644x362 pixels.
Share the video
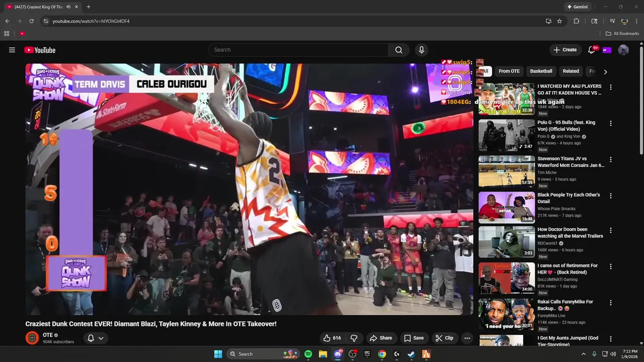(x=381, y=338)
